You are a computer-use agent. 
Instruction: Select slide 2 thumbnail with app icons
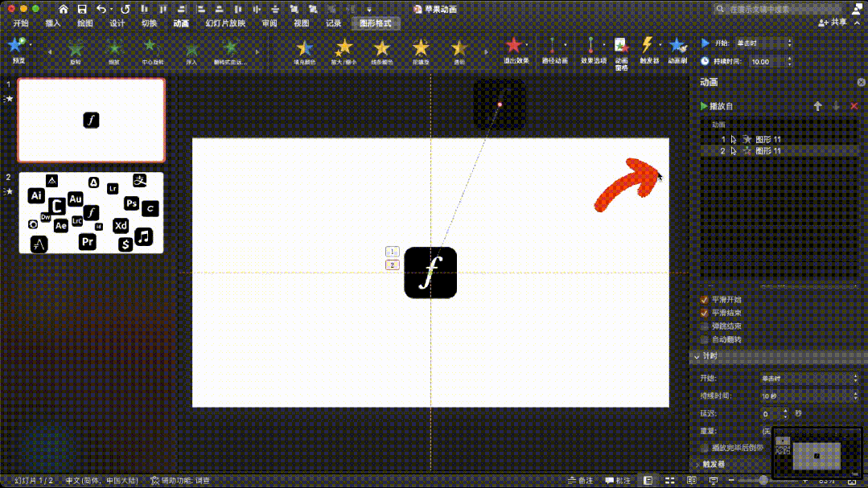pyautogui.click(x=92, y=212)
